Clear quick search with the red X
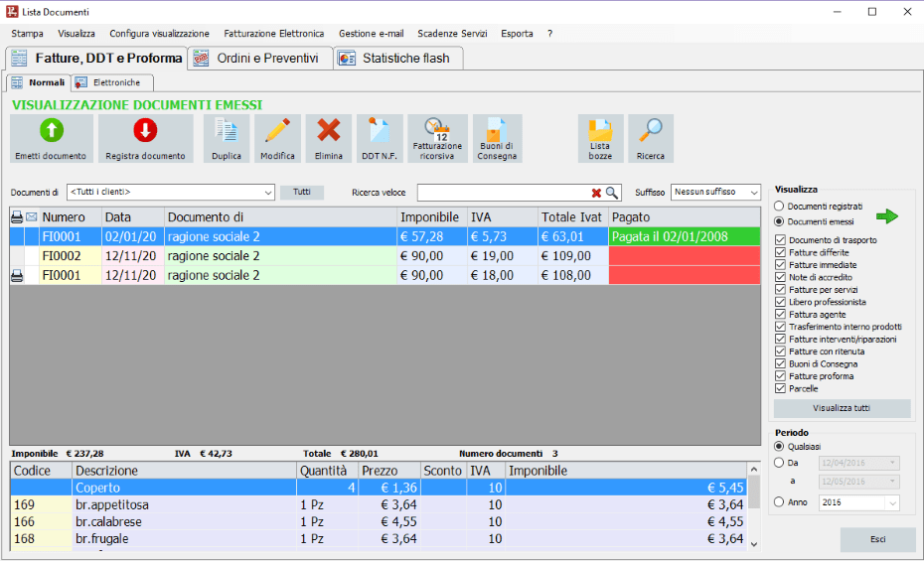The width and height of the screenshot is (924, 561). tap(596, 193)
